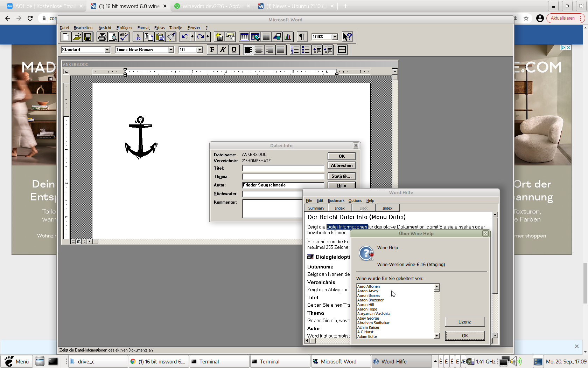Click the Insert Table icon
This screenshot has height=368, width=588.
coord(244,37)
